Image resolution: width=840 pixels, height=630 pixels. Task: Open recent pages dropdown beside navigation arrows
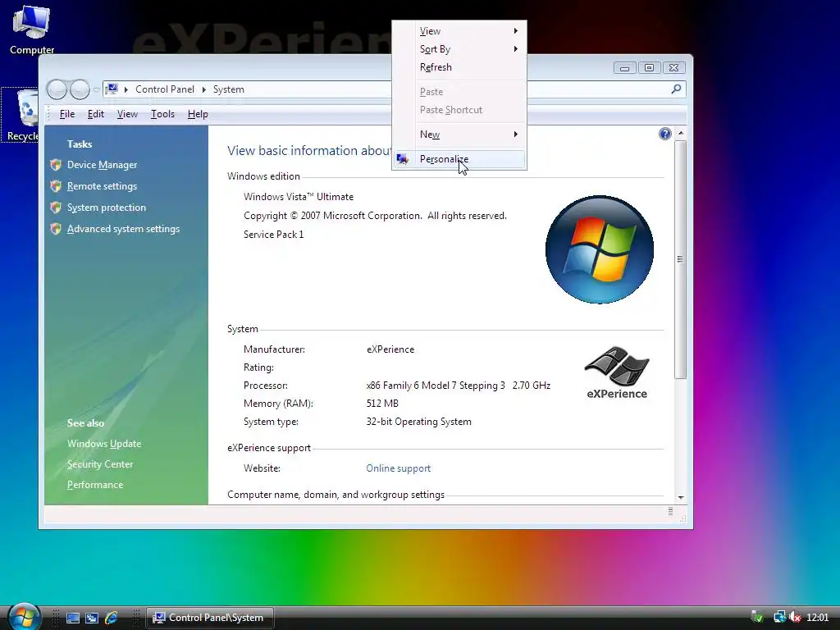[97, 89]
